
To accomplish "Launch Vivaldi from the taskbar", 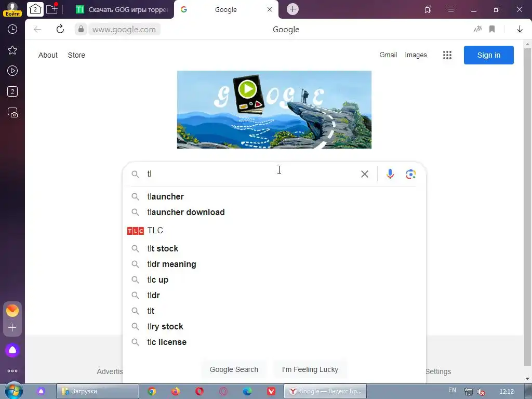I will pyautogui.click(x=271, y=391).
